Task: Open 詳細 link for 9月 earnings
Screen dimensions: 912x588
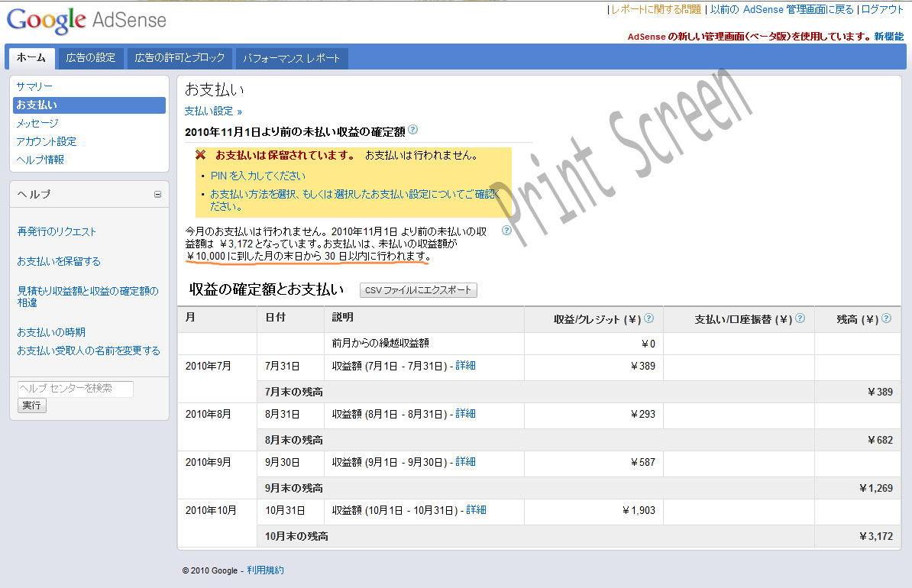Action: click(x=465, y=462)
